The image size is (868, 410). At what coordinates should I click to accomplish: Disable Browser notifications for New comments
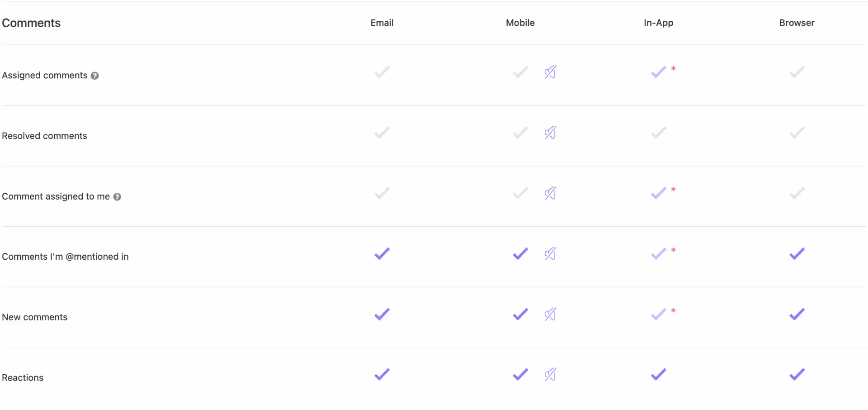(x=797, y=314)
